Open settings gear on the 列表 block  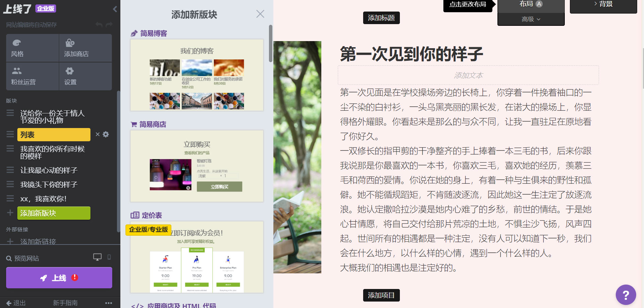[105, 134]
